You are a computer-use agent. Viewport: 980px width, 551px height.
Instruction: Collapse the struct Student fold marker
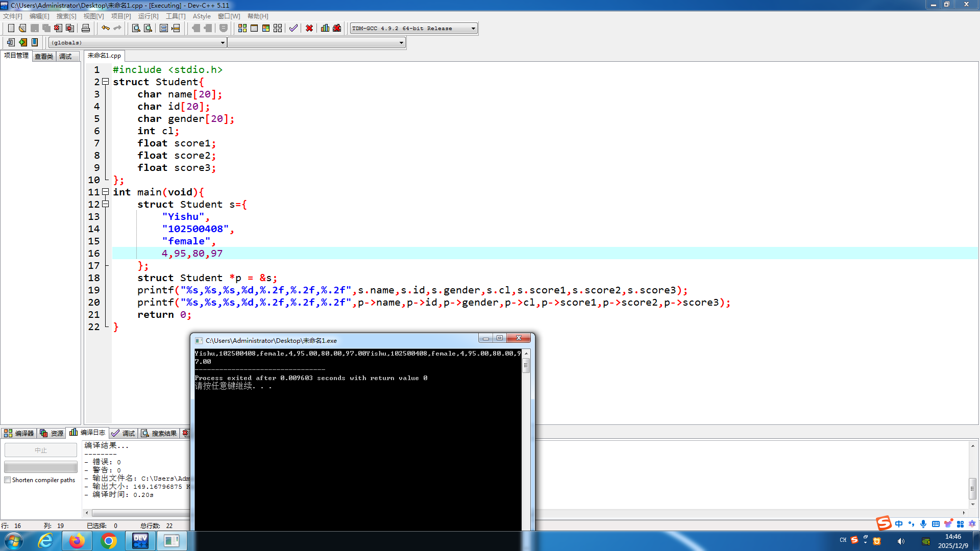[106, 82]
